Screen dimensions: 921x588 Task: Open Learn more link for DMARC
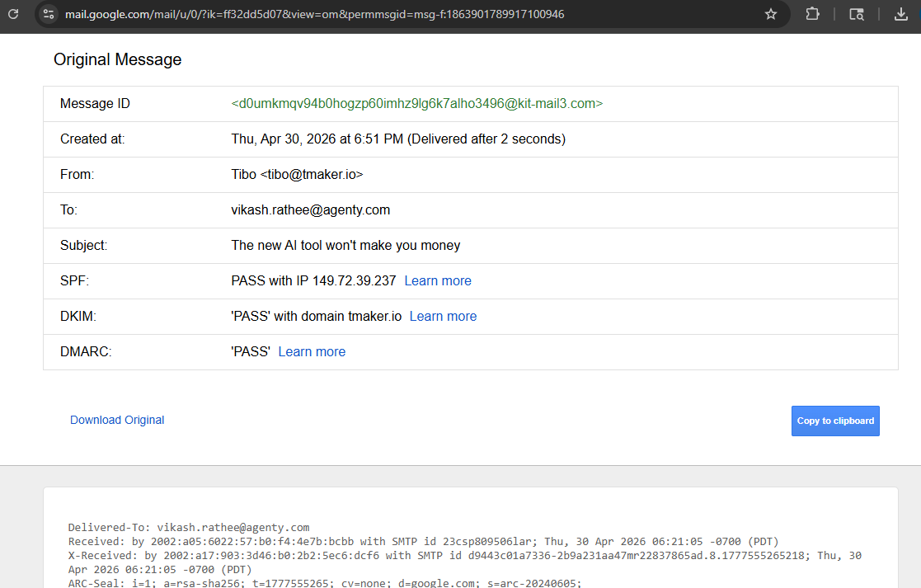pos(312,352)
